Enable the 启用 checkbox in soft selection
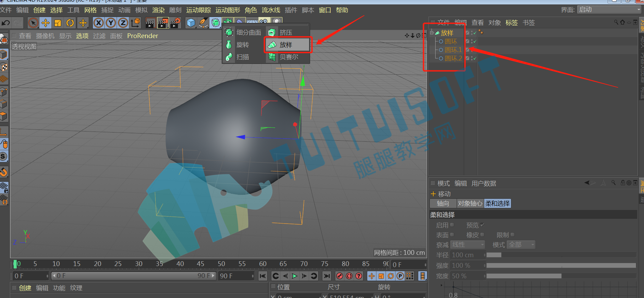 coord(452,225)
